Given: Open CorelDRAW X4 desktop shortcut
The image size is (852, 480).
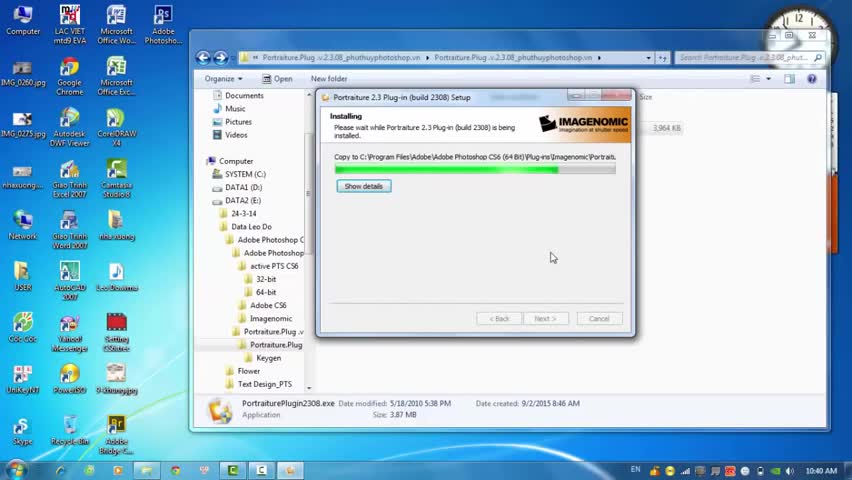Looking at the screenshot, I should [x=116, y=128].
